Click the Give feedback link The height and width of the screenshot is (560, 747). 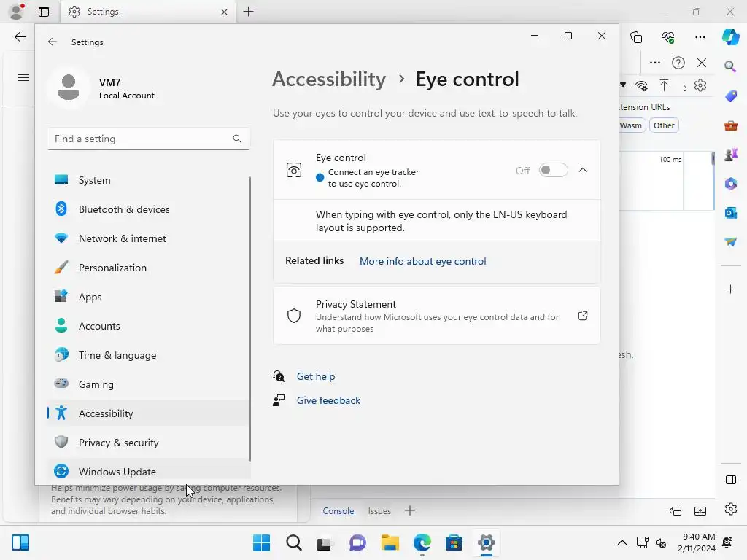click(328, 400)
